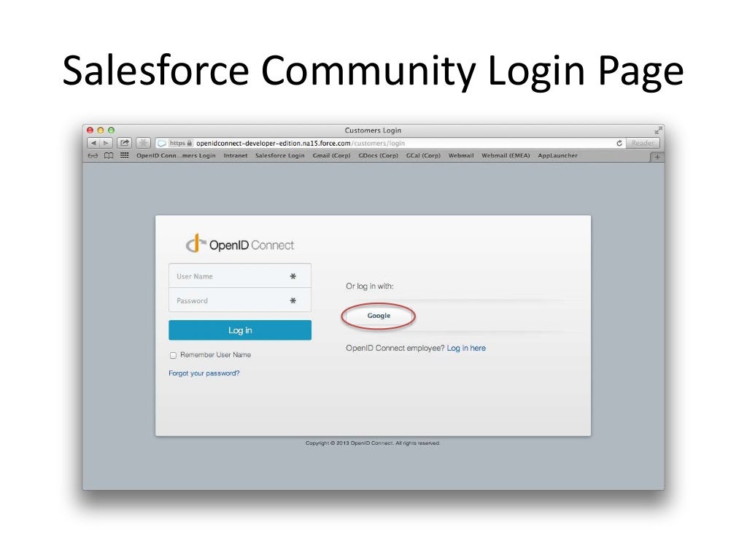Open the Share icon in toolbar

[x=124, y=143]
